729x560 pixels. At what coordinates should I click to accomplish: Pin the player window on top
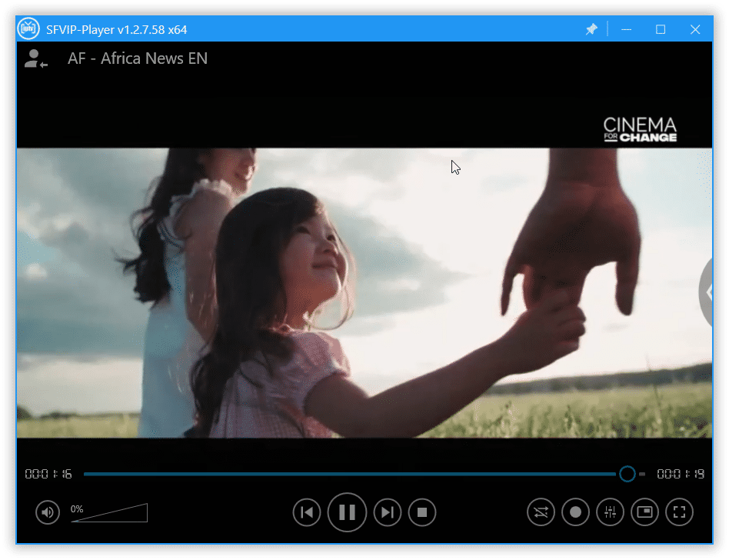(591, 29)
